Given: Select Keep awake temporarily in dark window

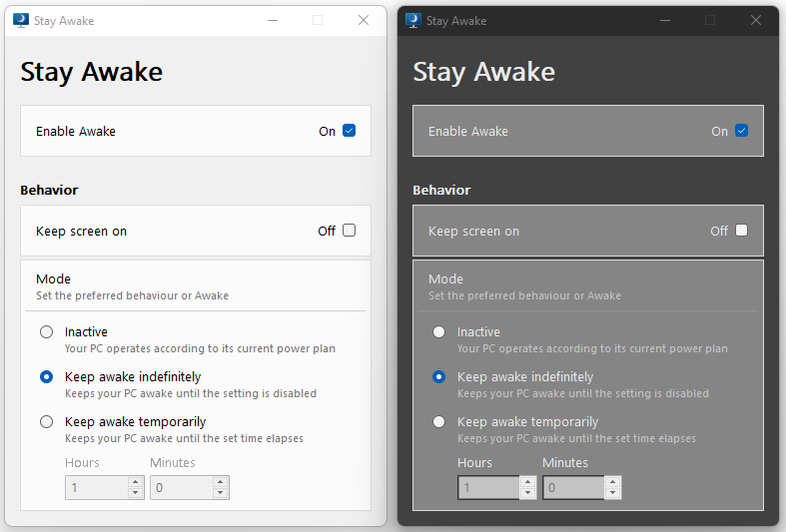Looking at the screenshot, I should 439,422.
